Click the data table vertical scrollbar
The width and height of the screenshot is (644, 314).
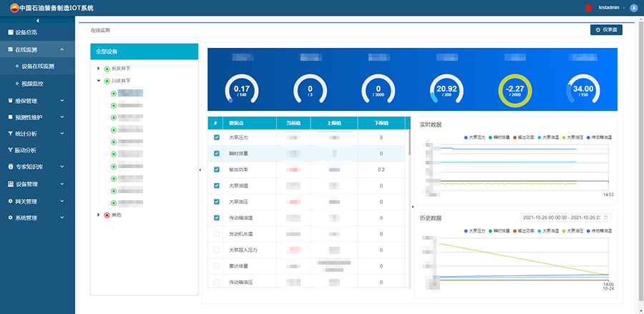pyautogui.click(x=409, y=142)
